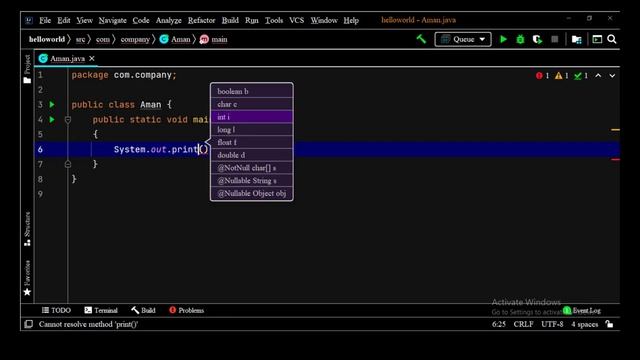
Task: Open the Build tool window
Action: point(143,310)
